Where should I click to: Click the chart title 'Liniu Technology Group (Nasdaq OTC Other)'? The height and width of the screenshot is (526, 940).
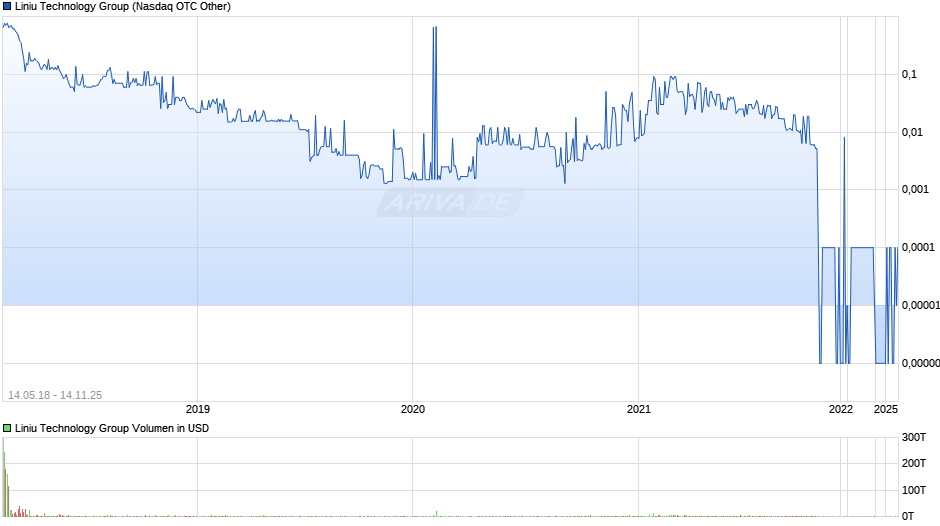click(x=123, y=7)
